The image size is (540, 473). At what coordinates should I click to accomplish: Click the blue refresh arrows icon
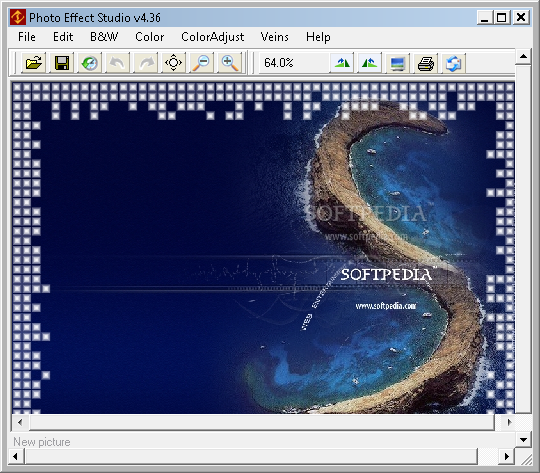pos(454,63)
